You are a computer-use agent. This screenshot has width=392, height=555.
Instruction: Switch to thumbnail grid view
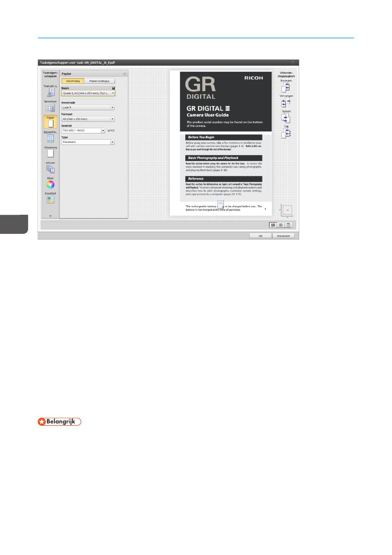[x=281, y=225]
